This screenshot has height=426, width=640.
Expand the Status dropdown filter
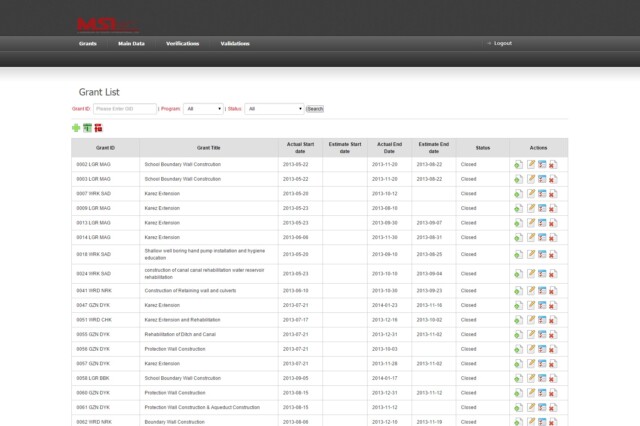click(273, 108)
